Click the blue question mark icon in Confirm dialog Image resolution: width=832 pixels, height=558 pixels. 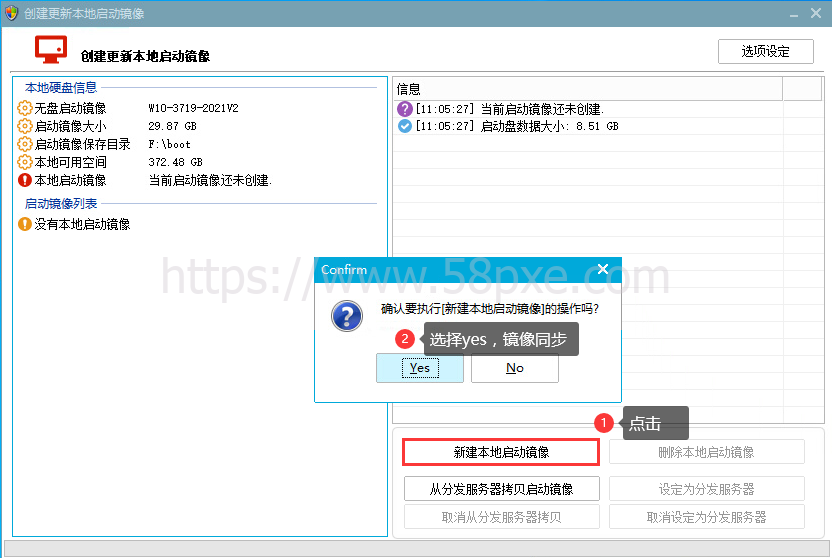pyautogui.click(x=346, y=316)
